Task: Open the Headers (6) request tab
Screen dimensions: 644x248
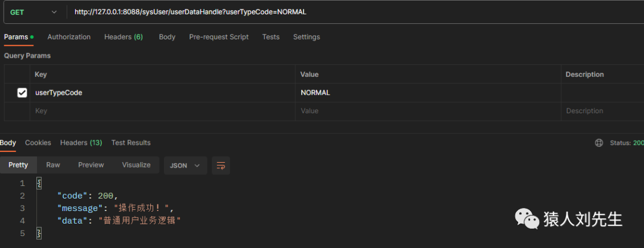Action: [123, 37]
